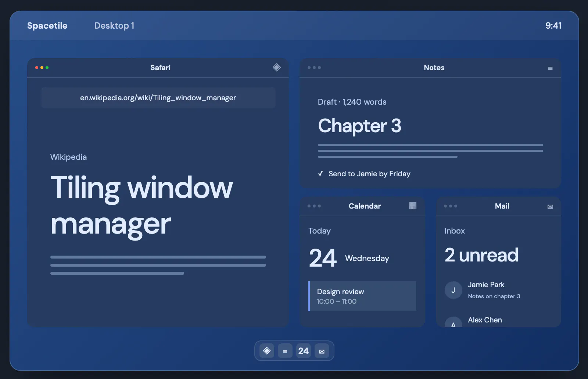The width and height of the screenshot is (588, 379).
Task: Select the Mail window title
Action: pyautogui.click(x=502, y=206)
